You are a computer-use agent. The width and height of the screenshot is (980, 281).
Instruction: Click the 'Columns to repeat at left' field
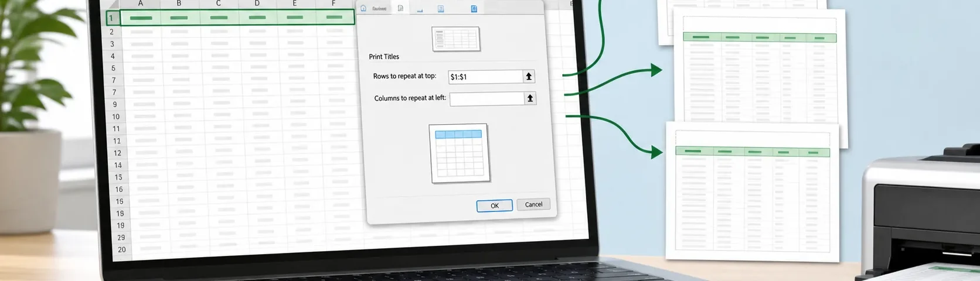[x=486, y=98]
